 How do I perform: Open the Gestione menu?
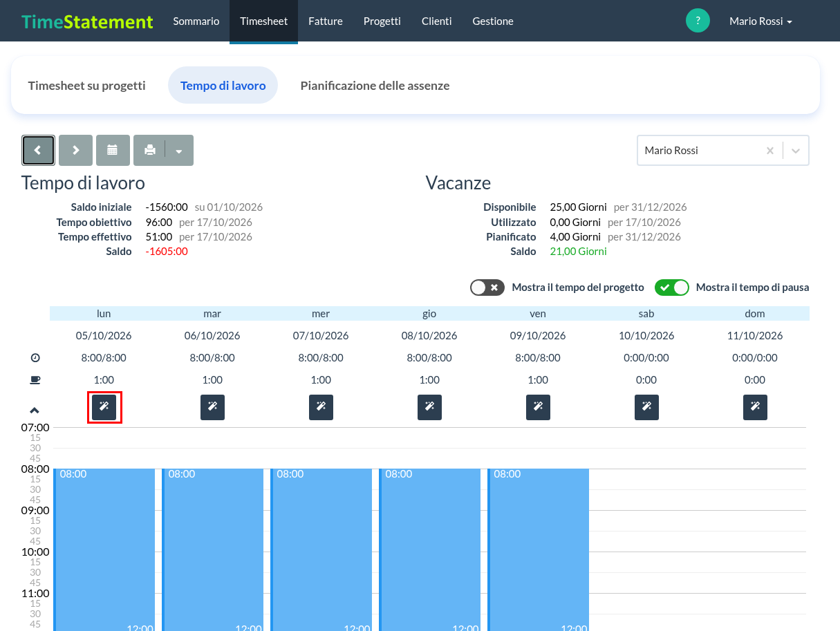(493, 21)
